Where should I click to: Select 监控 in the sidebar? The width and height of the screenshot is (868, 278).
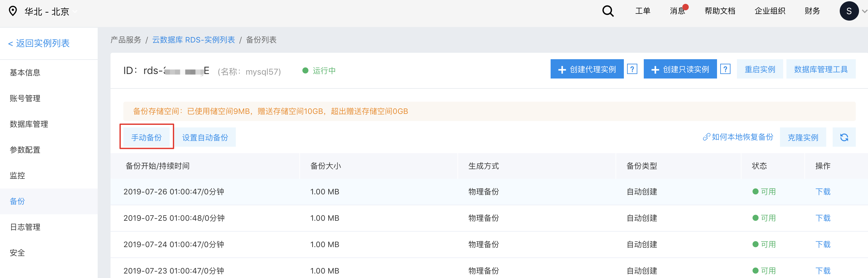(x=18, y=175)
